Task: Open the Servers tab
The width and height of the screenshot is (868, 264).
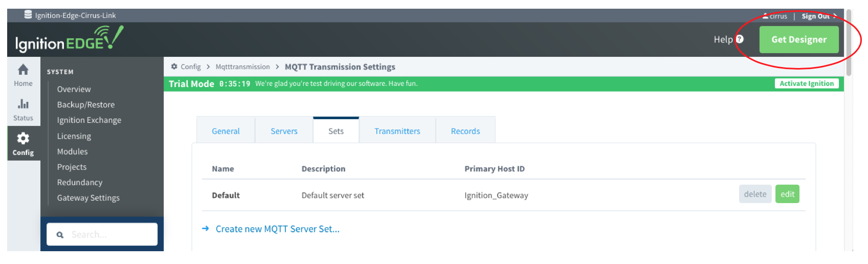Action: pyautogui.click(x=284, y=131)
